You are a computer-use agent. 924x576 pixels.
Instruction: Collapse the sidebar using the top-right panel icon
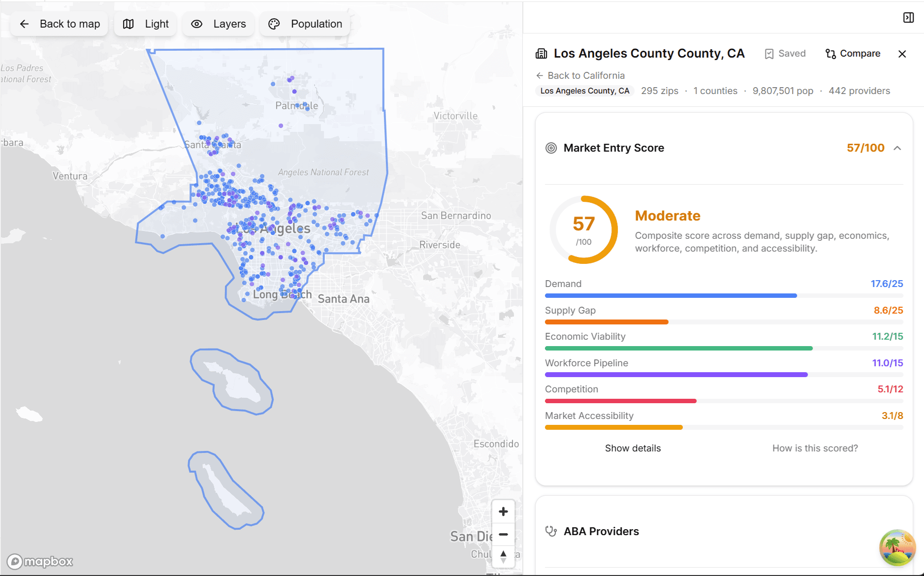(908, 17)
